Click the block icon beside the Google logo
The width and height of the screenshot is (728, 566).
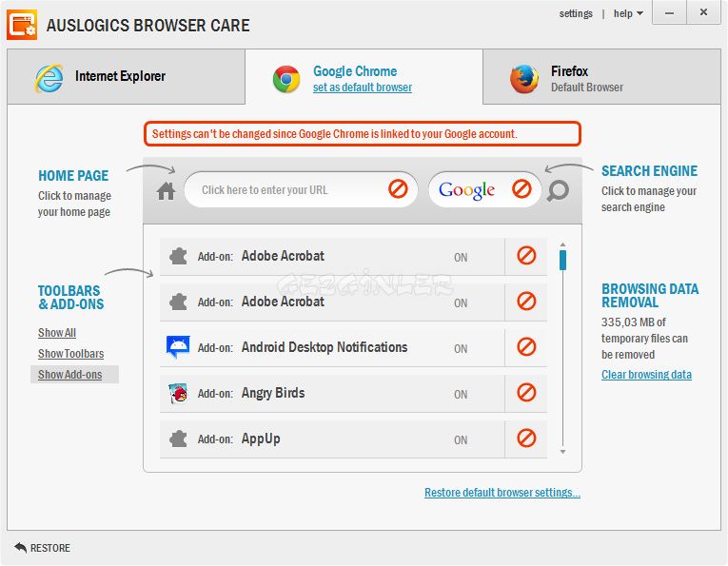pyautogui.click(x=521, y=188)
